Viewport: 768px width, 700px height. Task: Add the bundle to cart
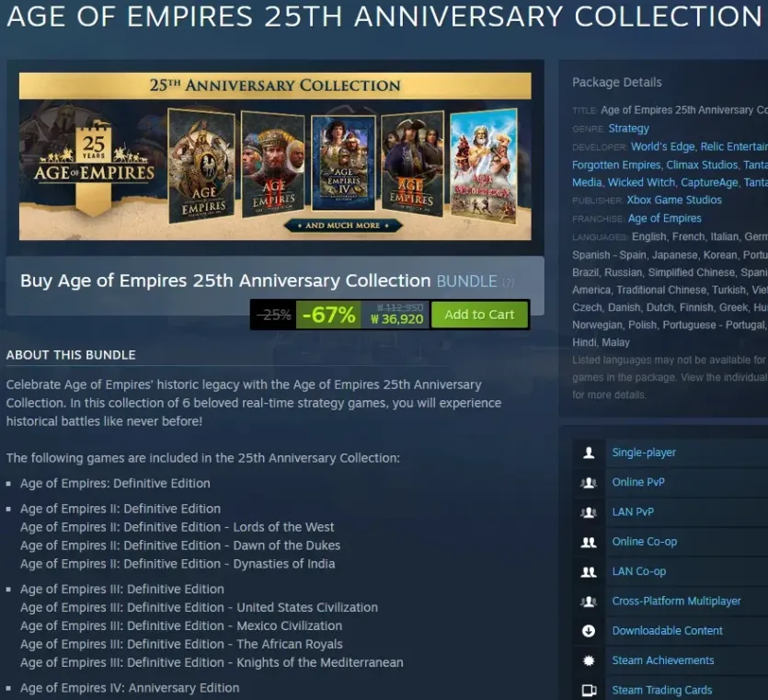[x=479, y=315]
